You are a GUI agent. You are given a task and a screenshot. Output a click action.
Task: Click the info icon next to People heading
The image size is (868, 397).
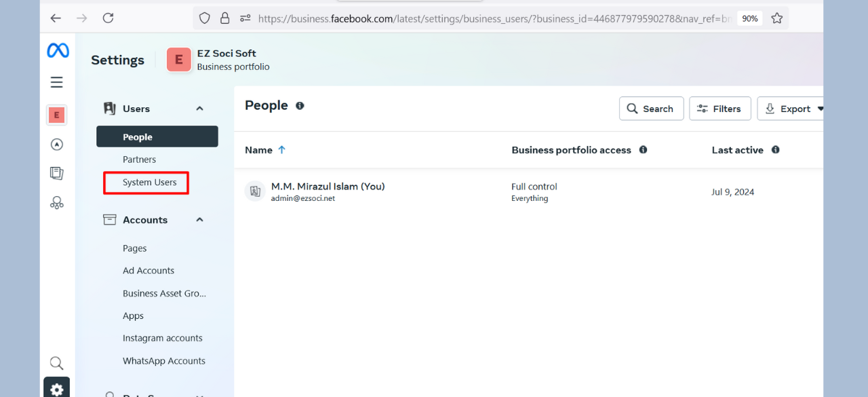point(300,106)
